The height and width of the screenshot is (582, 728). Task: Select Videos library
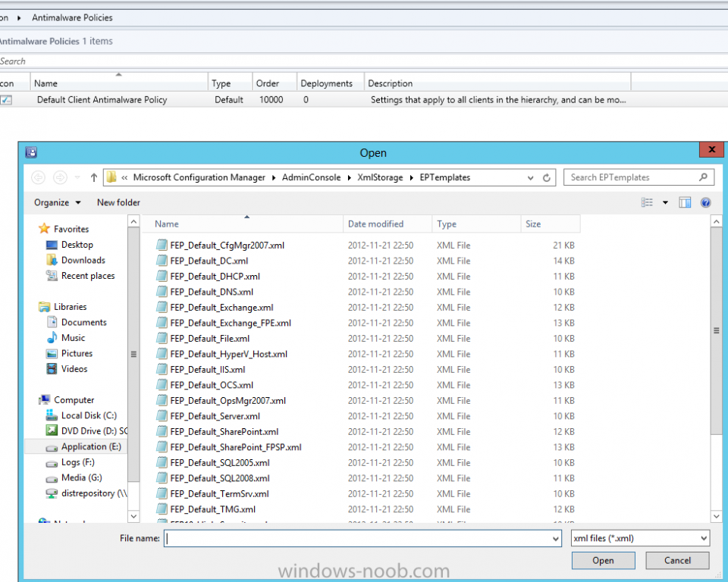67,368
